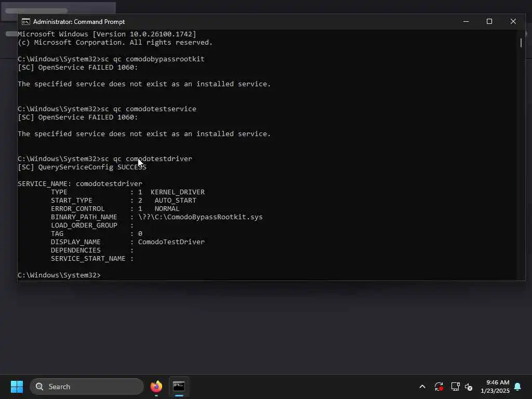This screenshot has width=532, height=399.
Task: Close the Command Prompt window
Action: 513,22
